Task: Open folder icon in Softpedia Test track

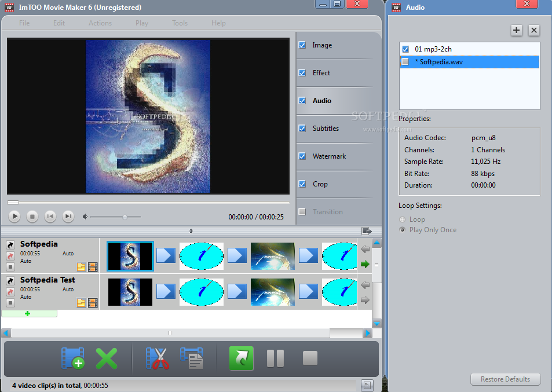Action: (81, 303)
